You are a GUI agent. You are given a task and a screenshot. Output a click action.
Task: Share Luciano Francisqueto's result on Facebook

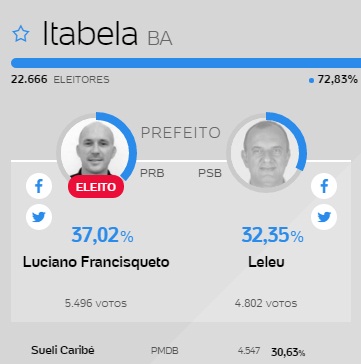pyautogui.click(x=39, y=186)
